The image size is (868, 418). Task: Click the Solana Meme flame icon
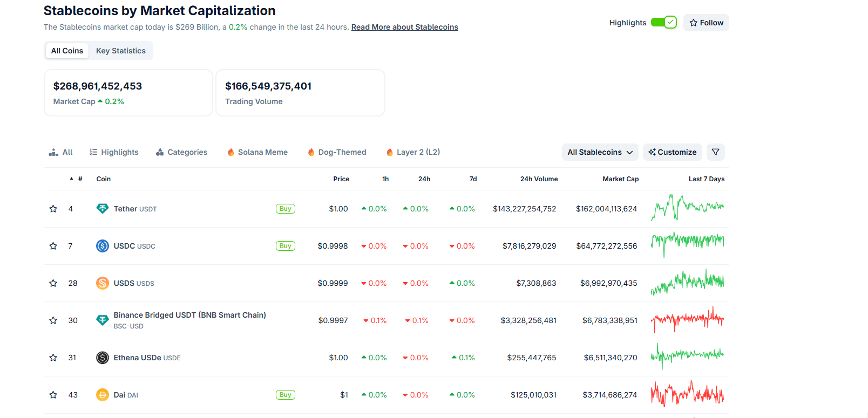click(231, 152)
